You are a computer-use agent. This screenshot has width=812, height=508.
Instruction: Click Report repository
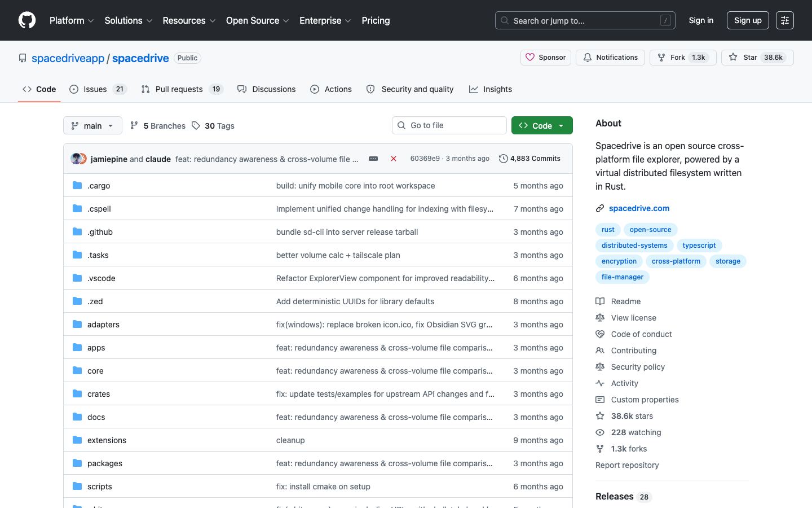point(627,465)
